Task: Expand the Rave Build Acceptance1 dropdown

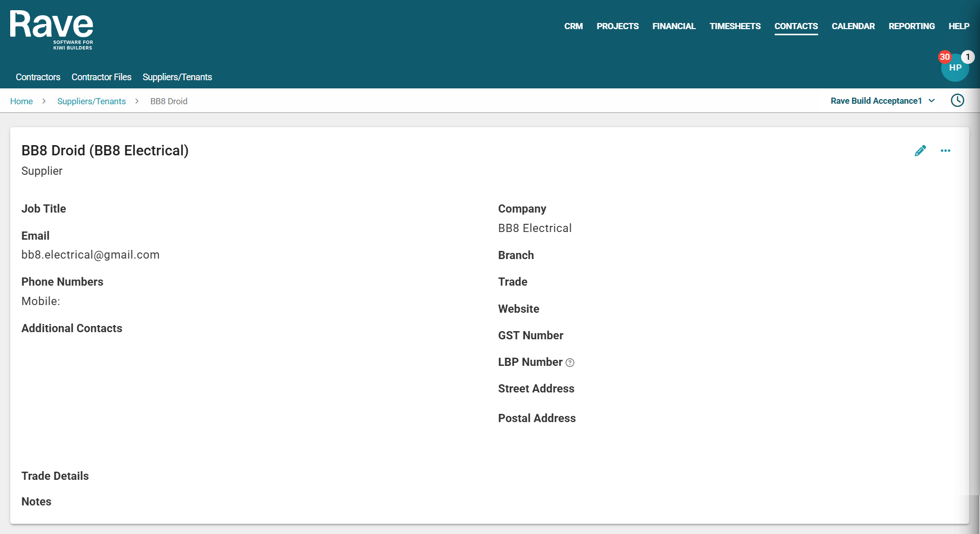Action: (x=882, y=101)
